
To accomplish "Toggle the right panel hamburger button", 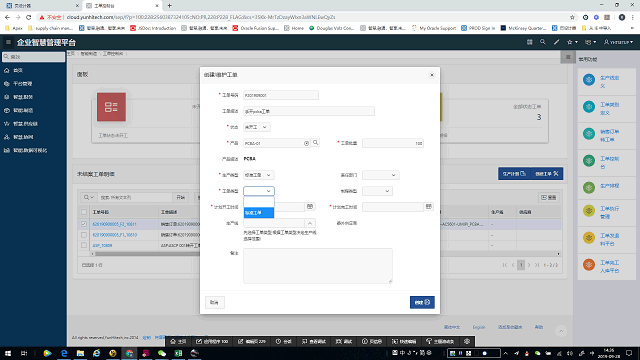I will coord(568,57).
